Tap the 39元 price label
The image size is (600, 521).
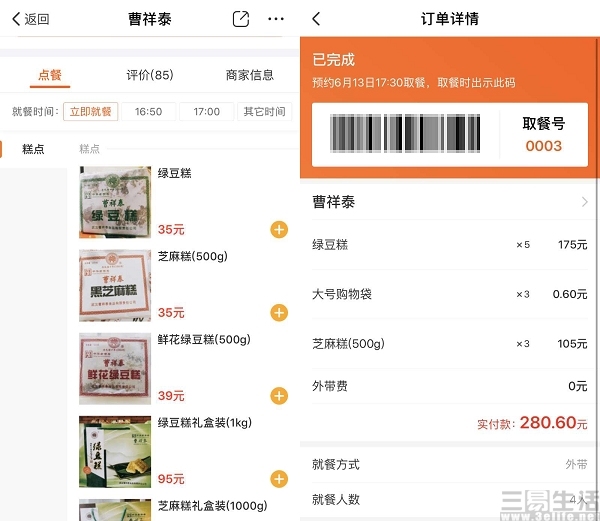[171, 396]
